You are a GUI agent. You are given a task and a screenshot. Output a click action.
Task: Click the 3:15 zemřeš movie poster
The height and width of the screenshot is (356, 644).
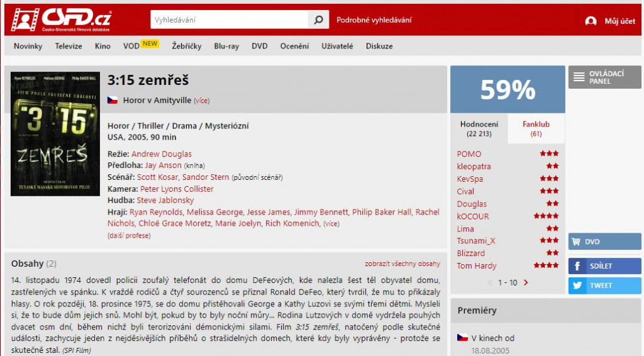point(55,134)
